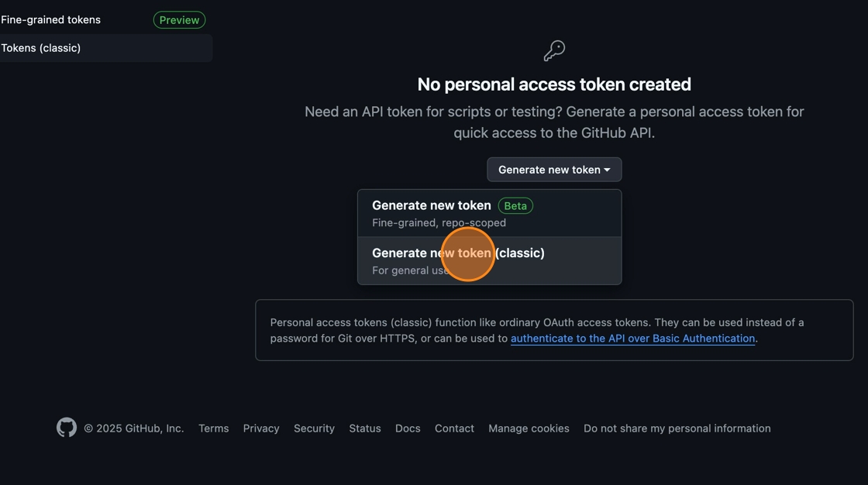Open the Docs footer link
The height and width of the screenshot is (485, 868).
click(408, 428)
